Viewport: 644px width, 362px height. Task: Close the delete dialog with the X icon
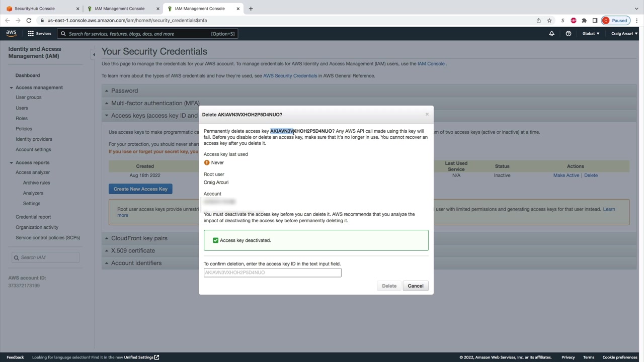(427, 114)
